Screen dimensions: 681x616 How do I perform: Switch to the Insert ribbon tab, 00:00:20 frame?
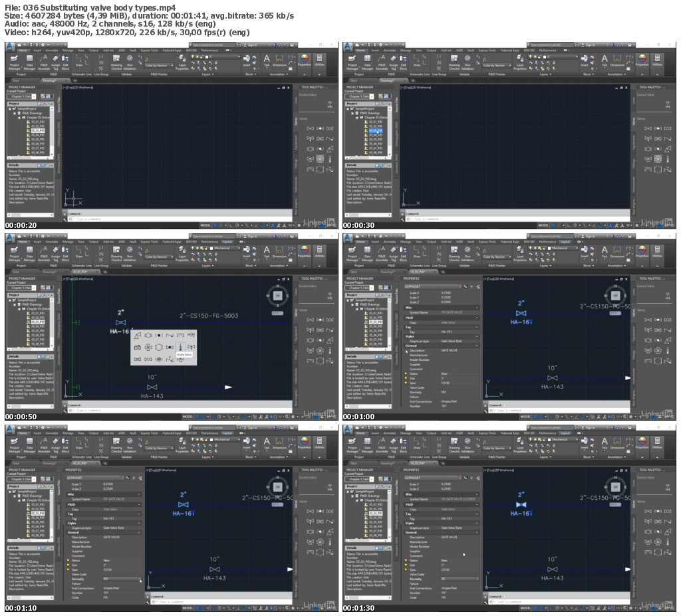[x=37, y=51]
